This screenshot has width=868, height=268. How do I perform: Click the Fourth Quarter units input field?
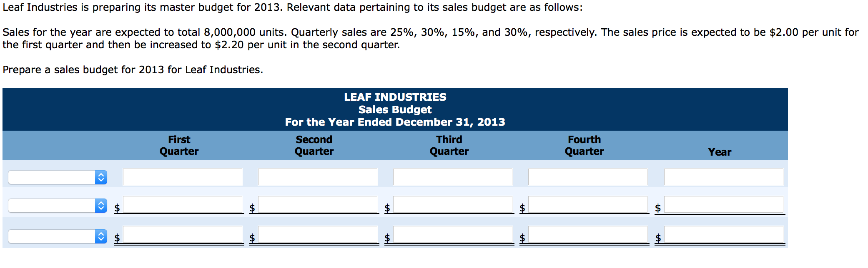pos(587,176)
